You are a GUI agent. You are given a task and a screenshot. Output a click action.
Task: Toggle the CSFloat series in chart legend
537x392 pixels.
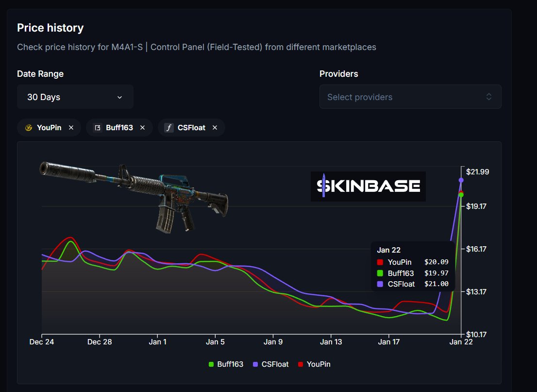pos(270,364)
